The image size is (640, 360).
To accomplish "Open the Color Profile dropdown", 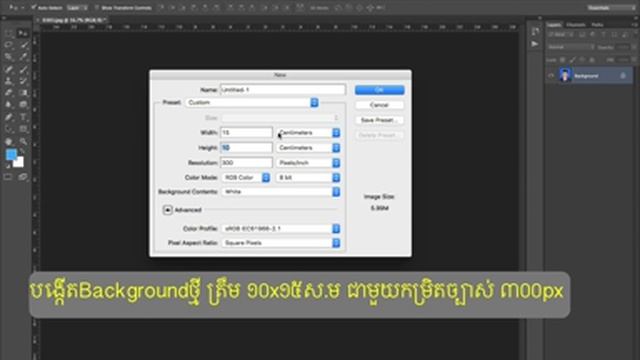I will coord(281,229).
